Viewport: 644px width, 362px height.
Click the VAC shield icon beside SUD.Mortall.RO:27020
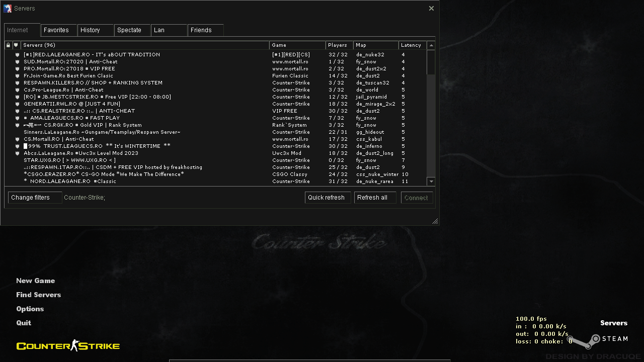[x=17, y=62]
